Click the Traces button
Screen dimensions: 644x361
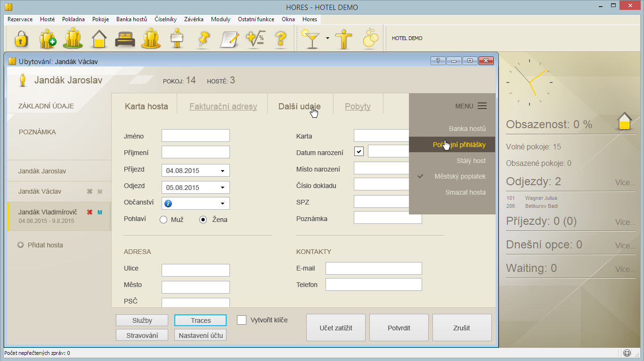point(201,320)
